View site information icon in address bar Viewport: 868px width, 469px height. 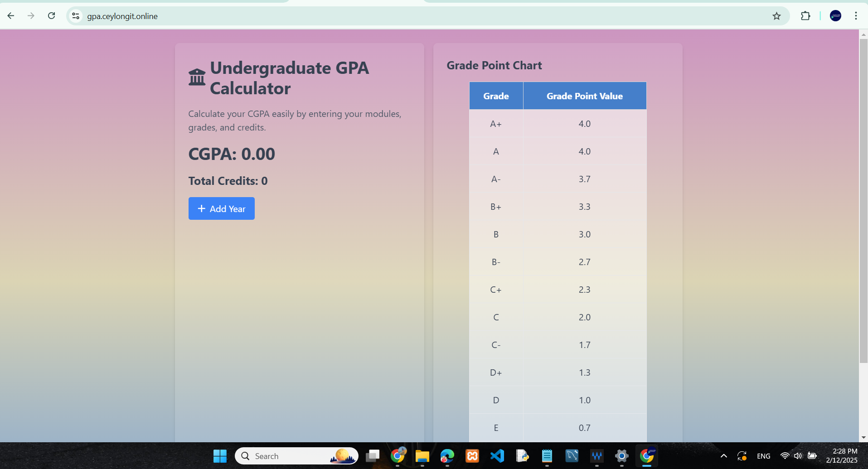76,16
